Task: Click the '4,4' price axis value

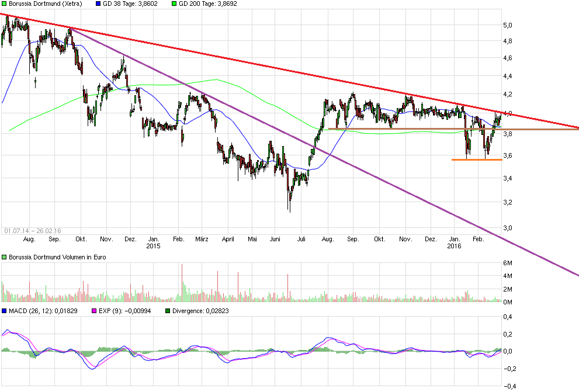Action: click(x=507, y=76)
